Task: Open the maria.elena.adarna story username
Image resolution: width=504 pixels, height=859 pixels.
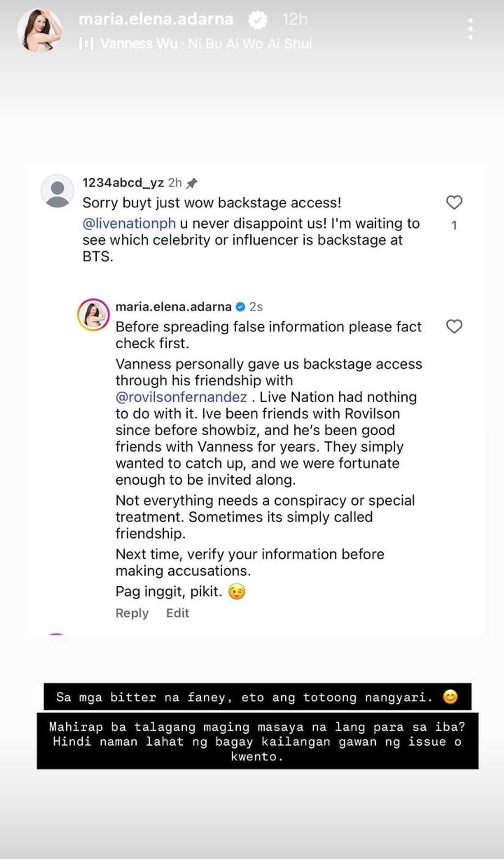Action: click(156, 19)
